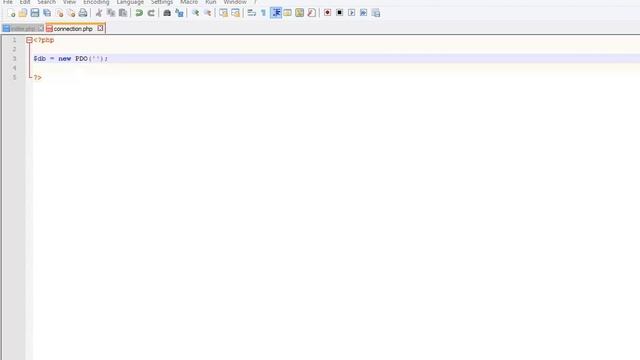Close the connection.php tab
This screenshot has height=360, width=640.
tap(100, 29)
